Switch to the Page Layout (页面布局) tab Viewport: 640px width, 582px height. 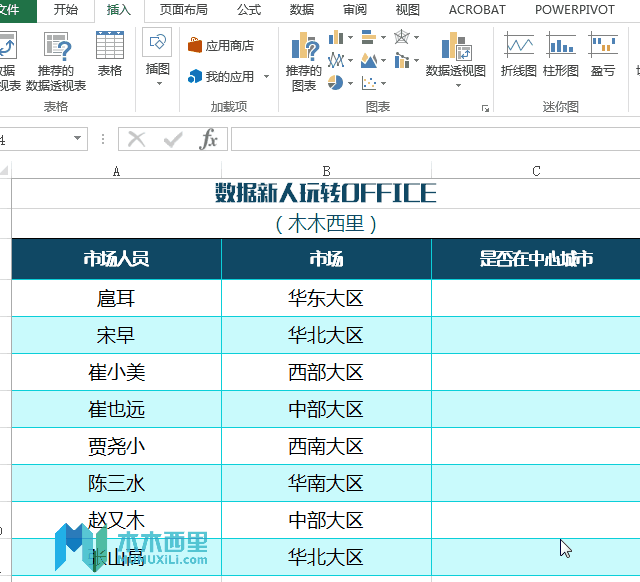click(x=184, y=10)
